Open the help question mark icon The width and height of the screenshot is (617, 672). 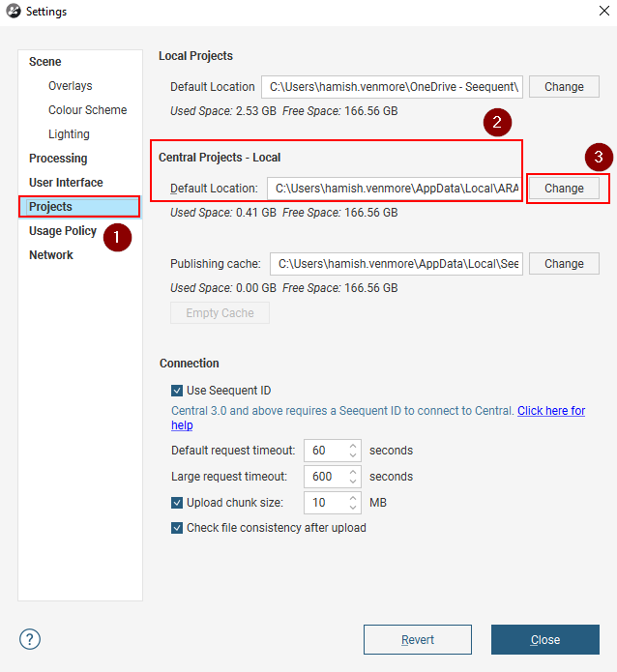tap(30, 639)
